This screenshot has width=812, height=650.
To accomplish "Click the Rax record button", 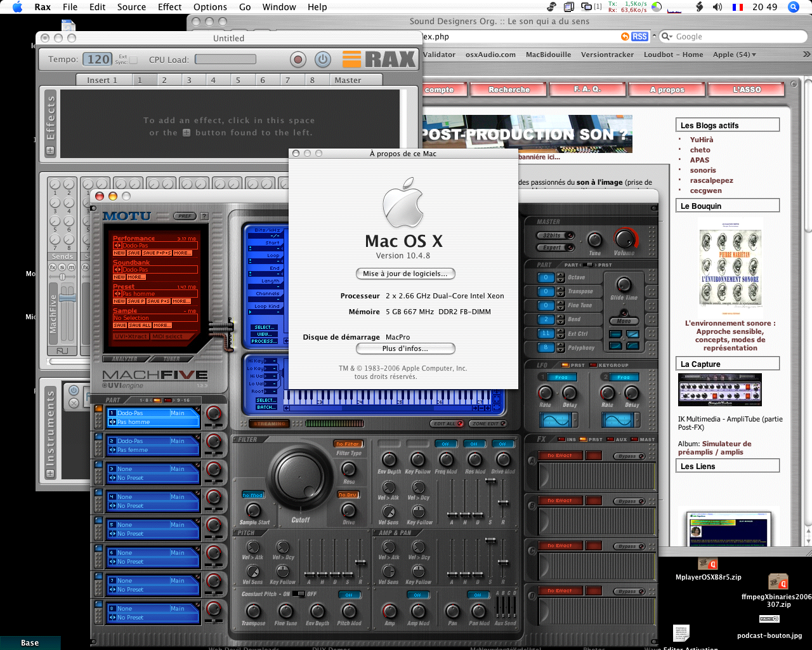I will (x=298, y=60).
